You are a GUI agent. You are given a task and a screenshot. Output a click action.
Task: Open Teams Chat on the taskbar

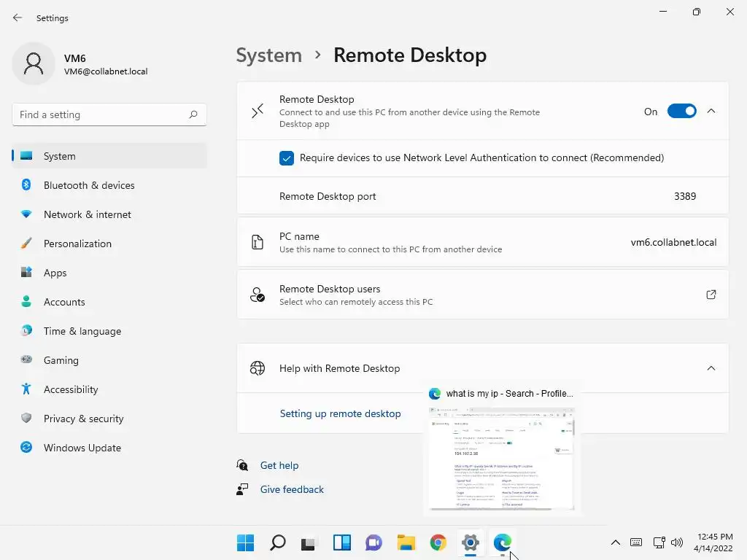(x=373, y=542)
